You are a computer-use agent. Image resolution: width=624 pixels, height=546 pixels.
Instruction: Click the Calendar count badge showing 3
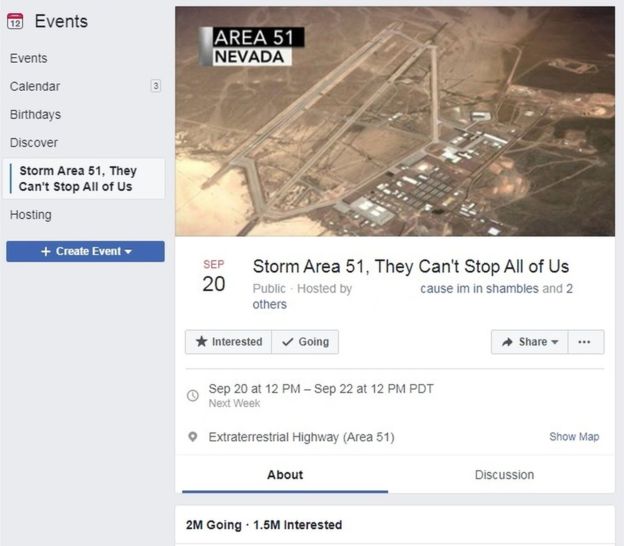tap(155, 86)
